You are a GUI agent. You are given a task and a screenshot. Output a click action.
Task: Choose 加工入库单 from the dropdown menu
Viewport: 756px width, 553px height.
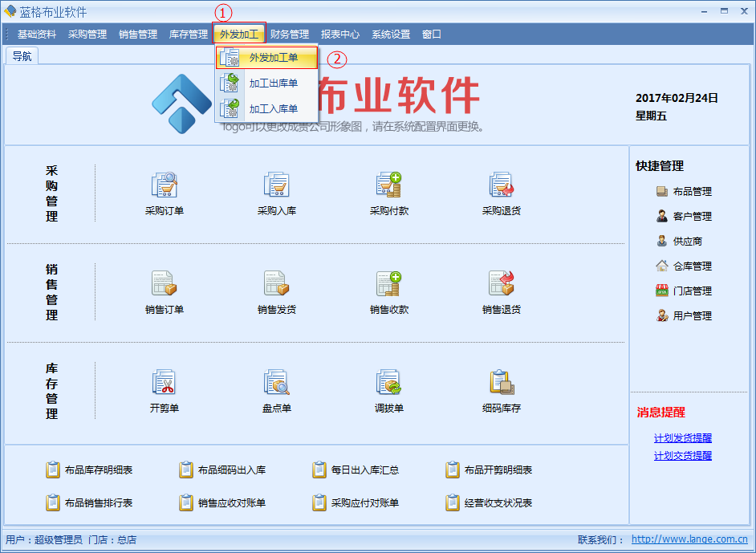point(266,108)
